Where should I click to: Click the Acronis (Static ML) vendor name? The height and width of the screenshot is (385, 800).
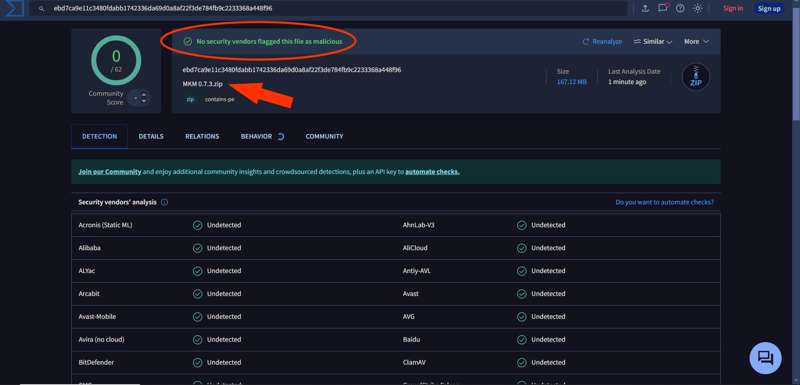point(105,225)
